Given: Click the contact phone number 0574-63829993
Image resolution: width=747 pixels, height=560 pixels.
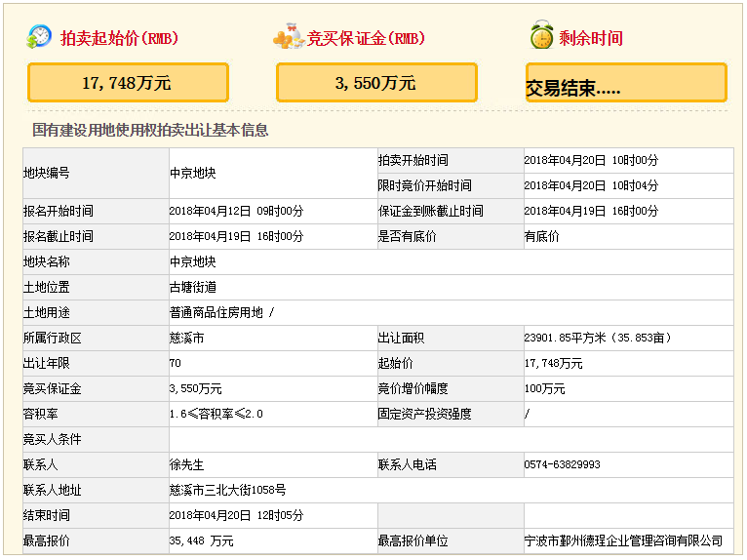Looking at the screenshot, I should (562, 464).
